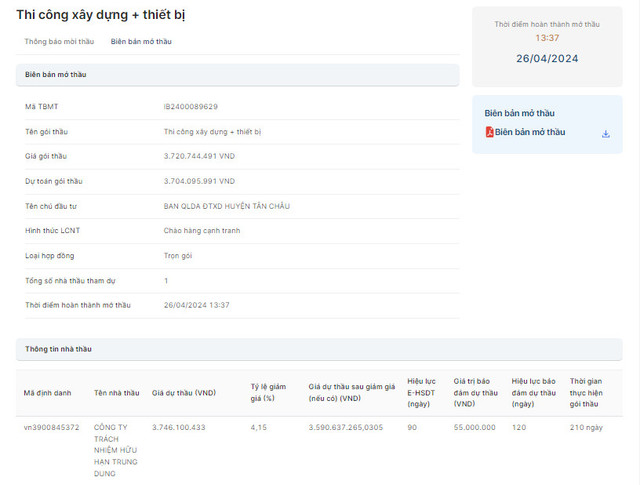Screen dimensions: 640x485
Task: Open the Biên bản mở thầu PDF link
Action: pos(529,132)
